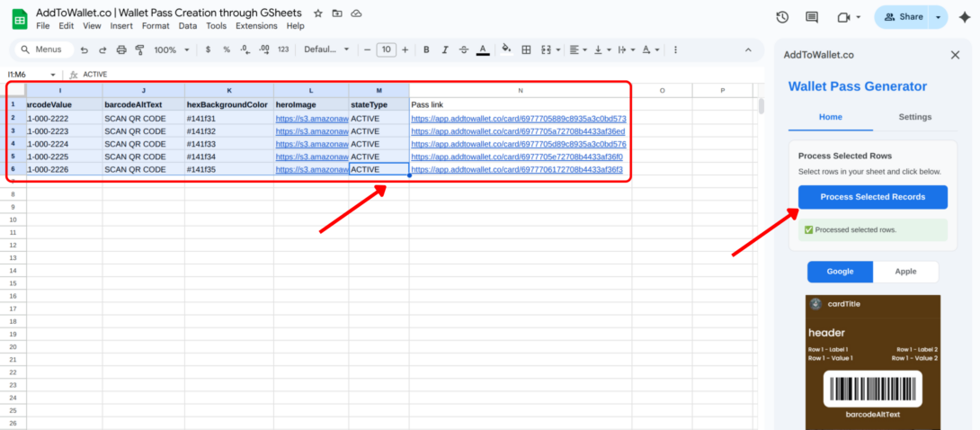
Task: Open the View menu
Action: click(x=92, y=26)
